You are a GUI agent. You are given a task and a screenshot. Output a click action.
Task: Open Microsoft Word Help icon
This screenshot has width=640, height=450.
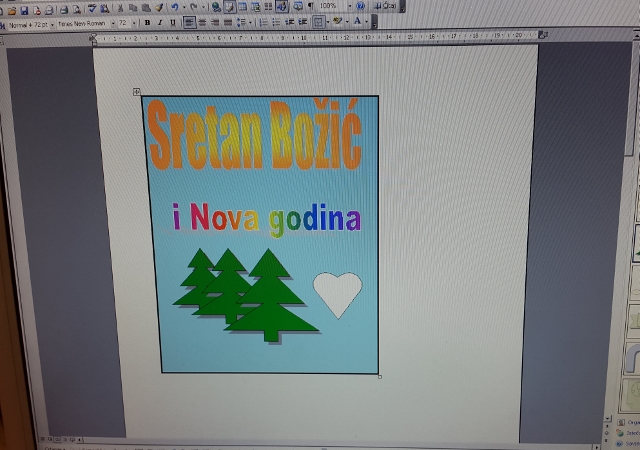[x=360, y=6]
